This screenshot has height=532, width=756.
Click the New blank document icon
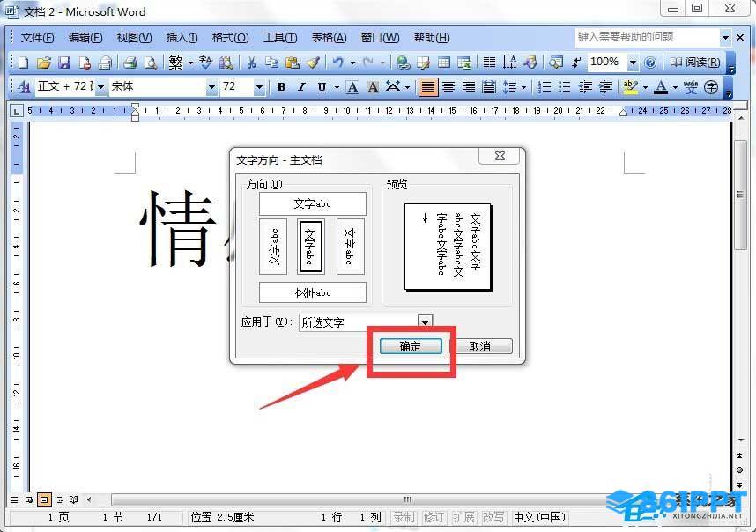click(23, 63)
